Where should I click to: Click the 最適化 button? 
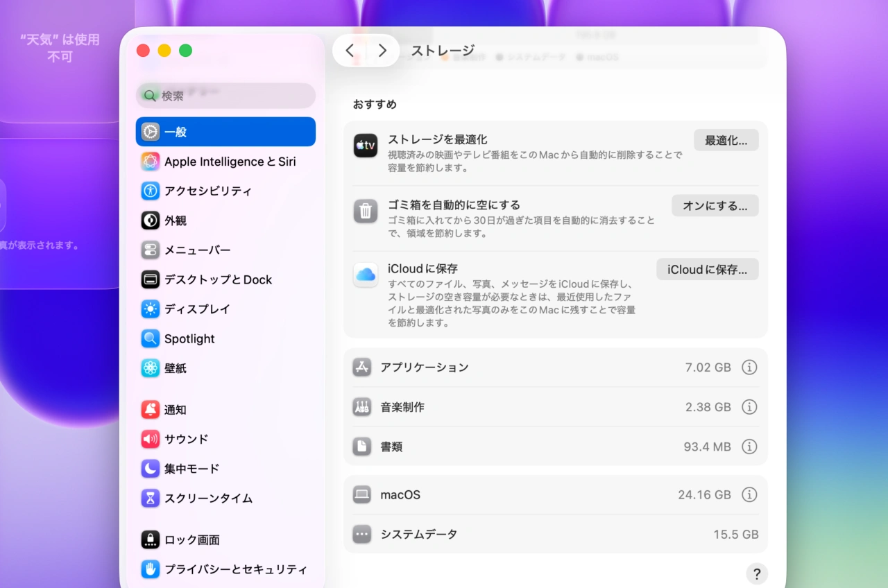pyautogui.click(x=726, y=139)
